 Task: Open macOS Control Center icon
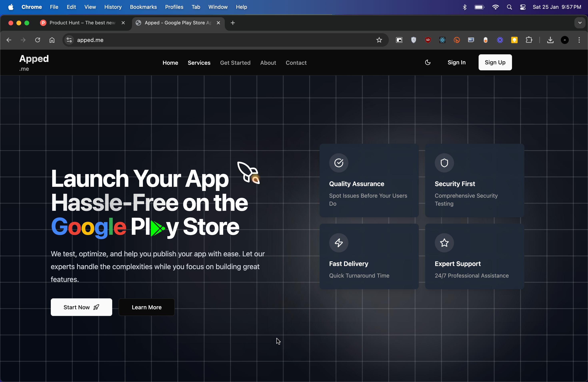point(523,7)
